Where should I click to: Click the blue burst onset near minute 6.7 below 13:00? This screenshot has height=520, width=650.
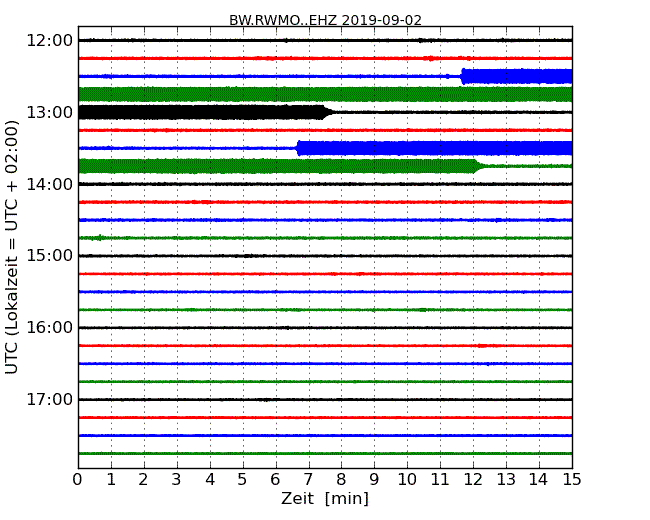[298, 148]
